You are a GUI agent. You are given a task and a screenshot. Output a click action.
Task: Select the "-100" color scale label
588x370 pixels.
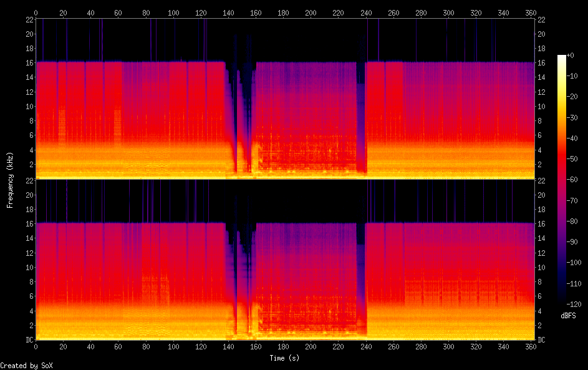coord(574,262)
